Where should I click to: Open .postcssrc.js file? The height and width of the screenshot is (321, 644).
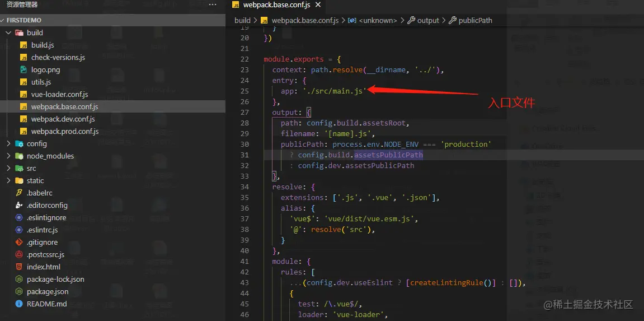tap(45, 254)
